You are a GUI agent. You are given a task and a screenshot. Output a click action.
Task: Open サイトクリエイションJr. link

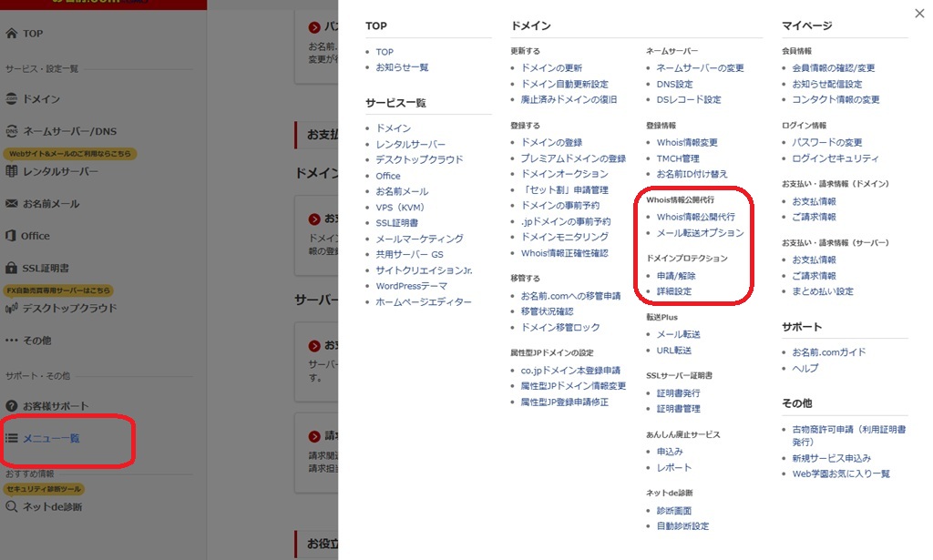pyautogui.click(x=424, y=270)
